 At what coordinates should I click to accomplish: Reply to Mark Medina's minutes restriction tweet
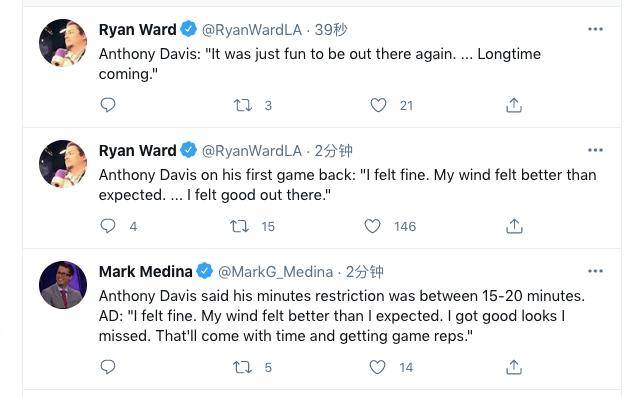(x=108, y=367)
